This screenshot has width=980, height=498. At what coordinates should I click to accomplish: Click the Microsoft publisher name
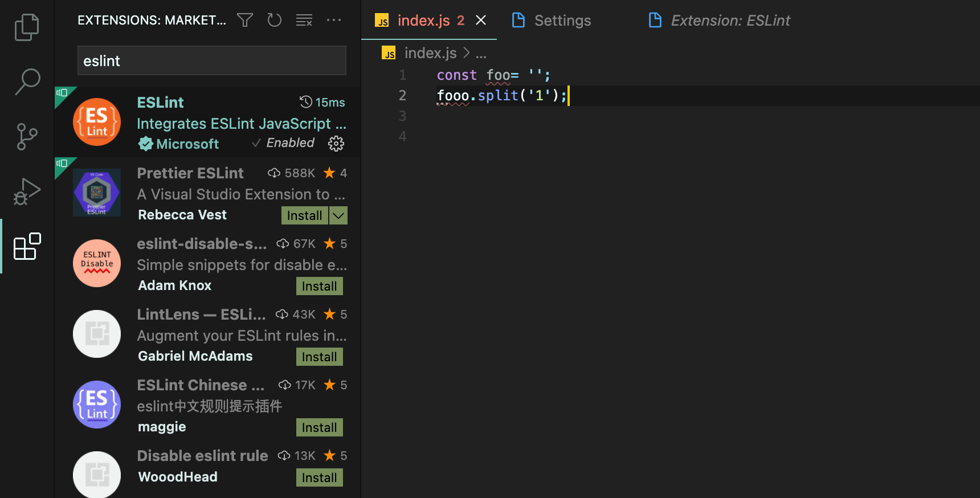pos(187,144)
